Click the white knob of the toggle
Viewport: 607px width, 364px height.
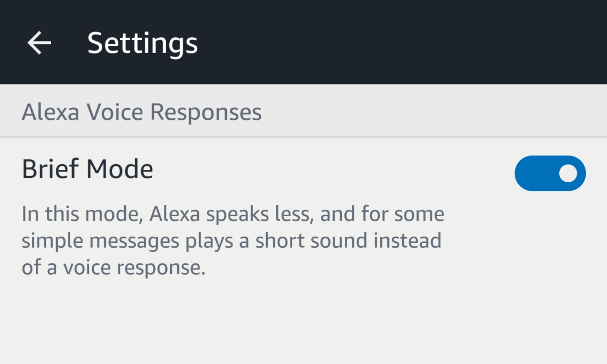(568, 173)
